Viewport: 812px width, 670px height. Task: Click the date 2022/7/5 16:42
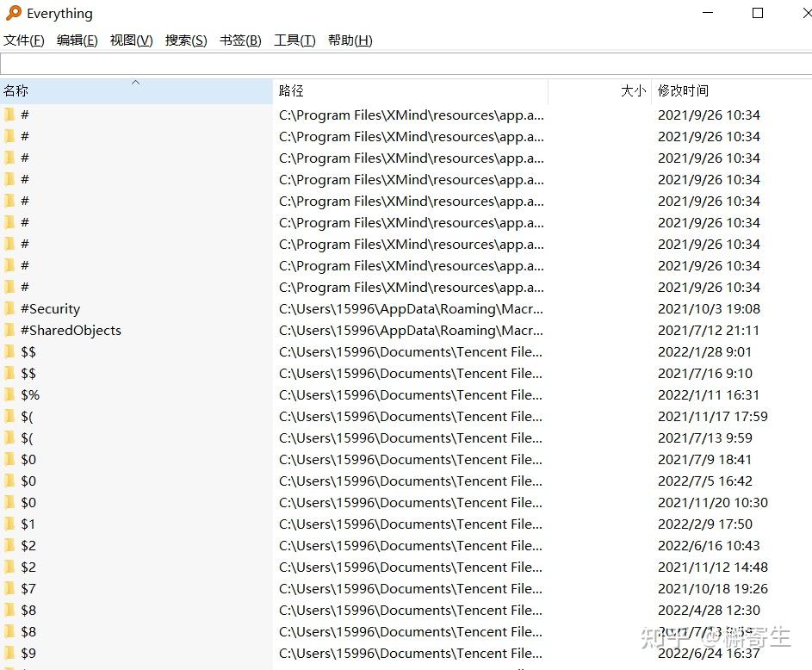click(x=705, y=481)
